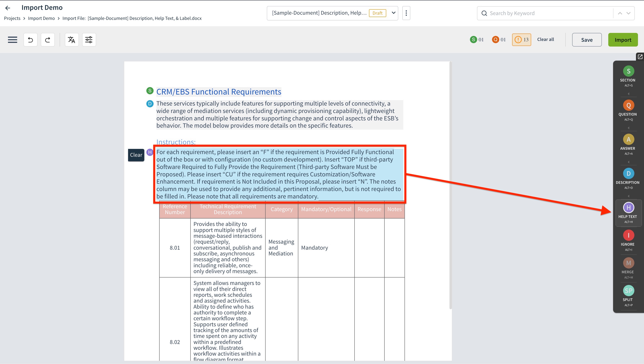The height and width of the screenshot is (364, 644).
Task: Show the sections count badge
Action: pos(477,40)
